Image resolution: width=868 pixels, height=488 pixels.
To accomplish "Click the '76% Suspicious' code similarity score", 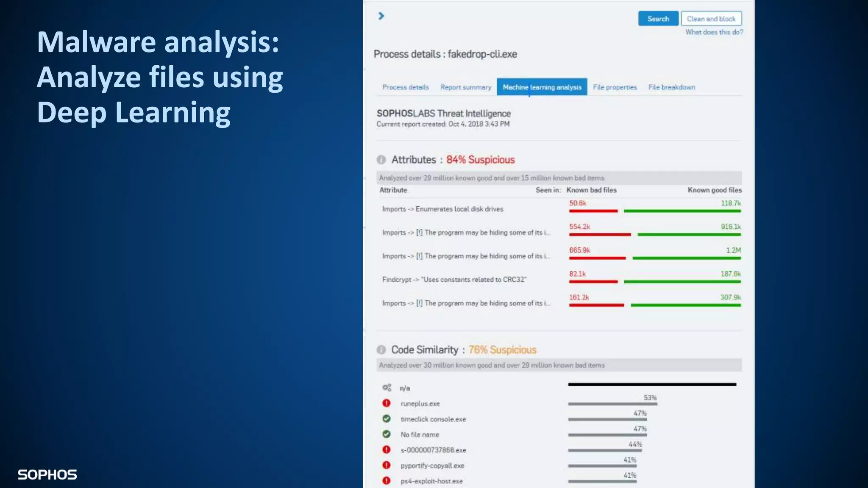I will point(502,350).
